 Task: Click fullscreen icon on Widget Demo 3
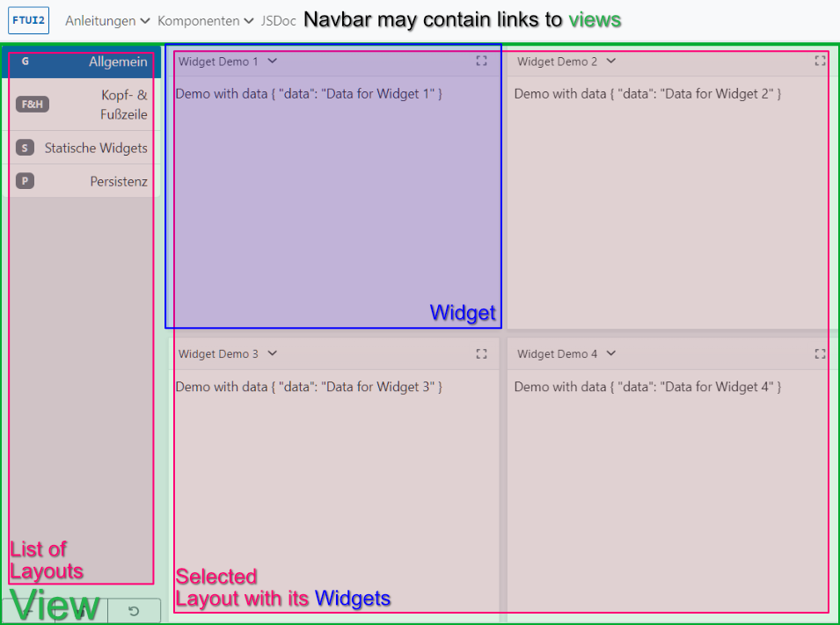481,354
